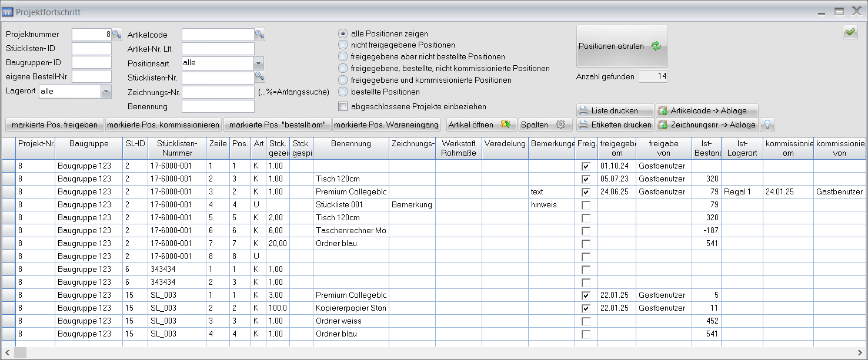The height and width of the screenshot is (360, 868).
Task: Toggle Freig. checkbox for Ordner weiss row
Action: click(x=586, y=321)
